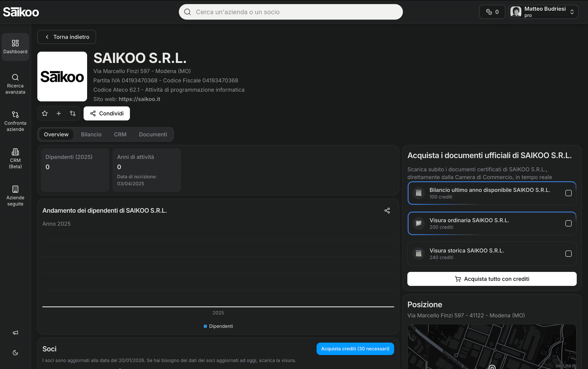Click Acquista crediti (30 necessari)
The image size is (588, 369).
355,349
